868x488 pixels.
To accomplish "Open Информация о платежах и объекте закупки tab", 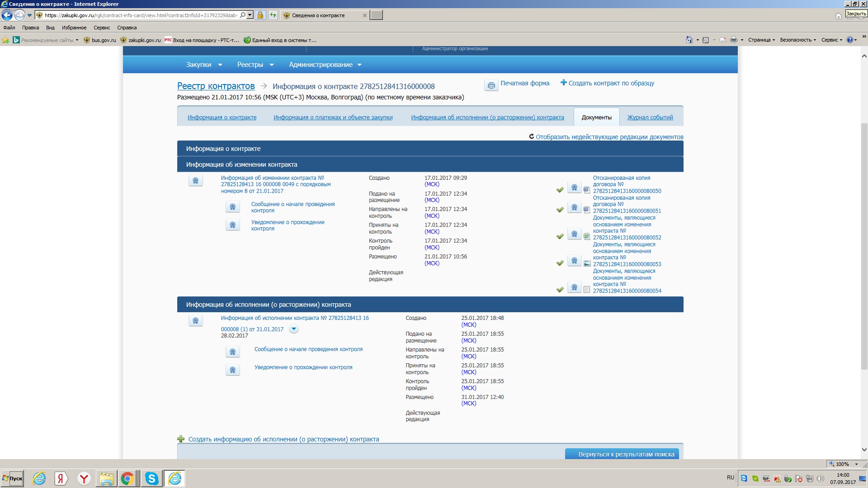I will [x=333, y=117].
